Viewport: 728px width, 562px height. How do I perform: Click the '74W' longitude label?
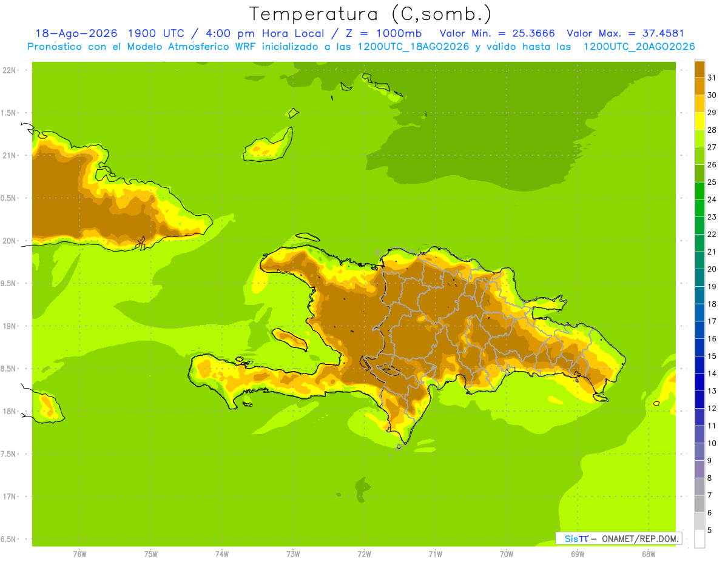[221, 554]
